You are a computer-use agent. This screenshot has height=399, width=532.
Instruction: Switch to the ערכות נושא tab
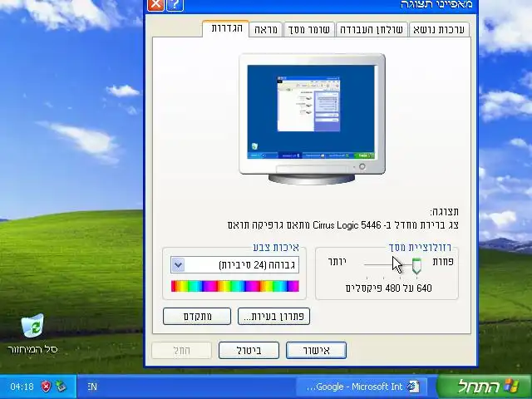click(439, 30)
